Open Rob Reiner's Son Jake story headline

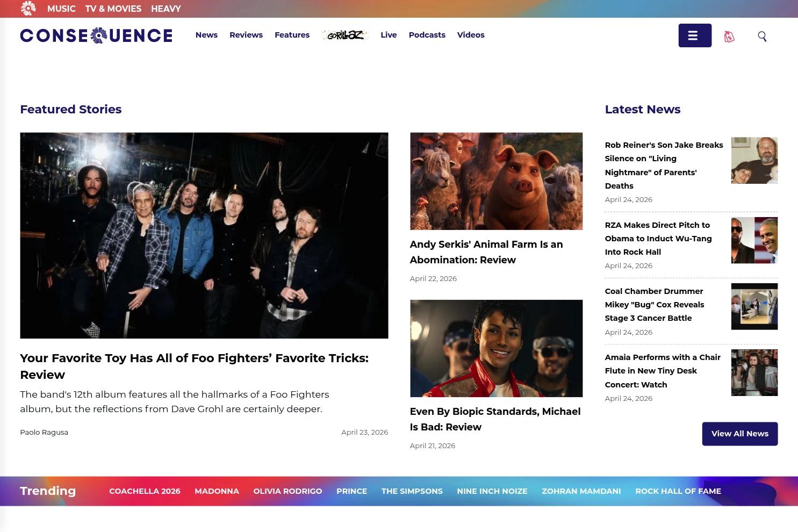tap(664, 166)
